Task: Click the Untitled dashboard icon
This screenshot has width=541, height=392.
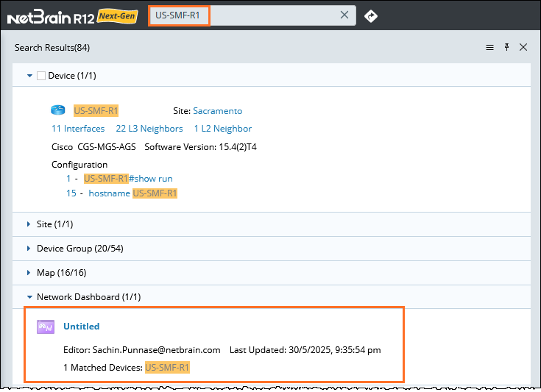Action: pyautogui.click(x=46, y=327)
